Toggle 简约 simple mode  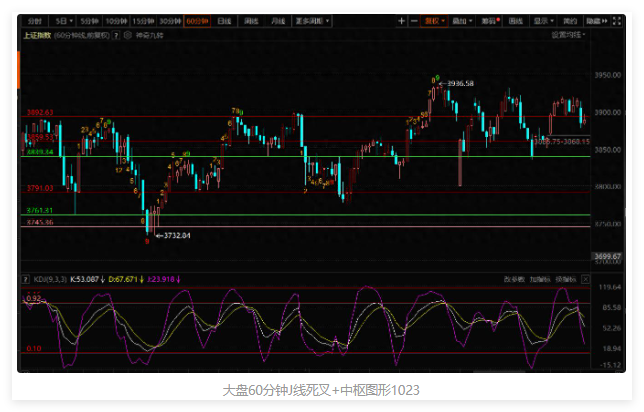pos(570,20)
